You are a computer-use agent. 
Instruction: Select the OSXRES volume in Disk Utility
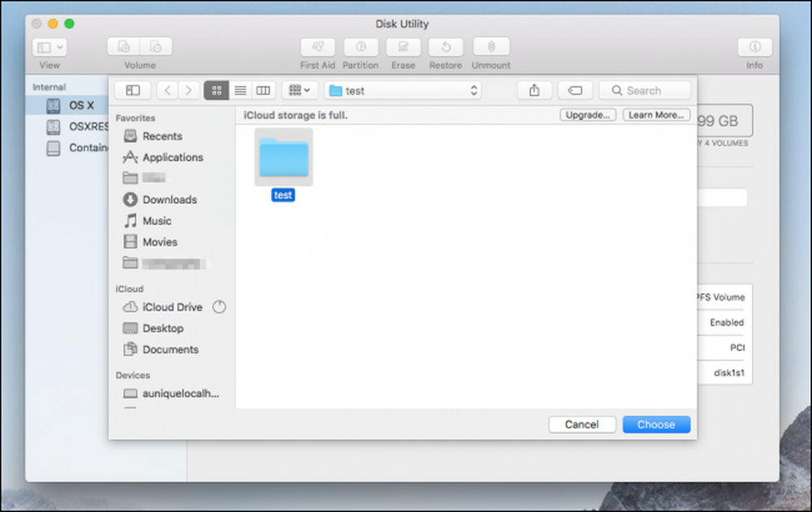coord(77,127)
